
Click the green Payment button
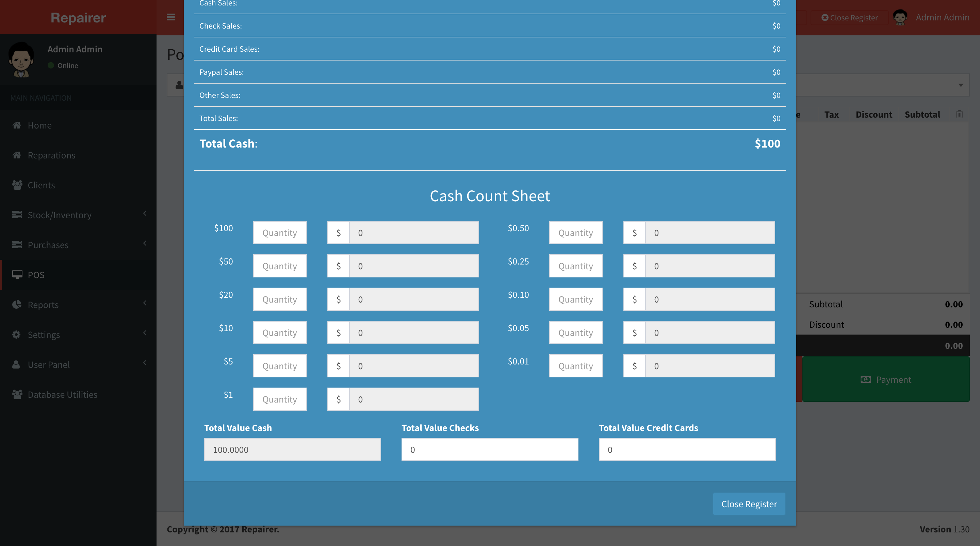(x=886, y=379)
